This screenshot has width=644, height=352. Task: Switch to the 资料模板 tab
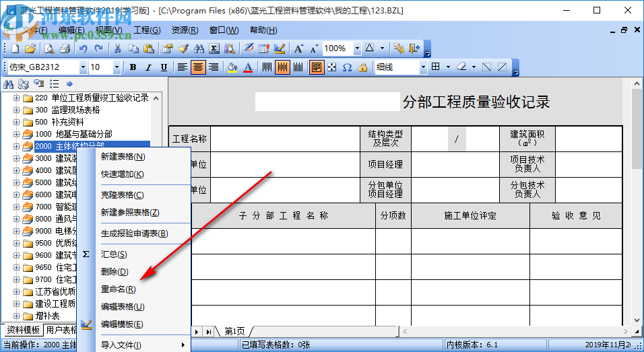pos(23,330)
